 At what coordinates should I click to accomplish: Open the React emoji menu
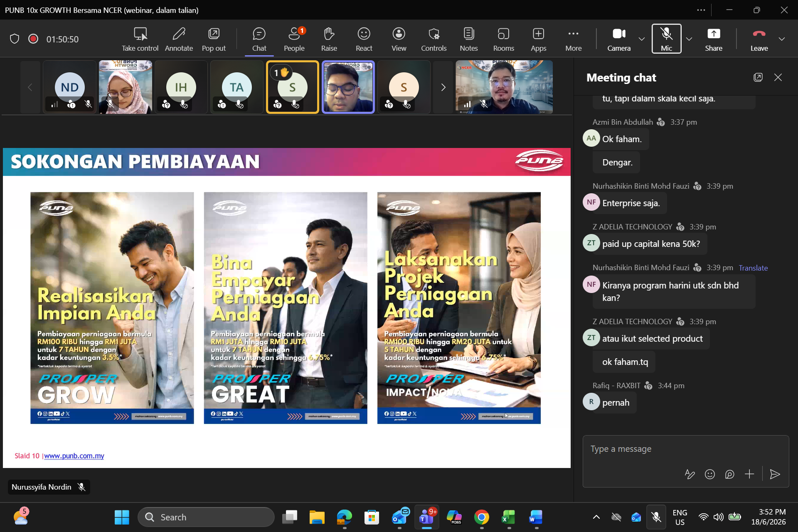(364, 39)
